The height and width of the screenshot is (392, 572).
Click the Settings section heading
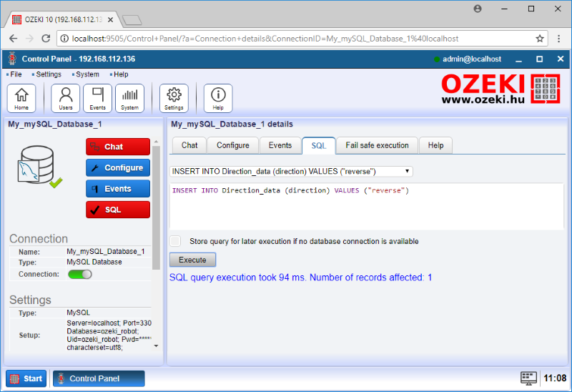point(30,300)
